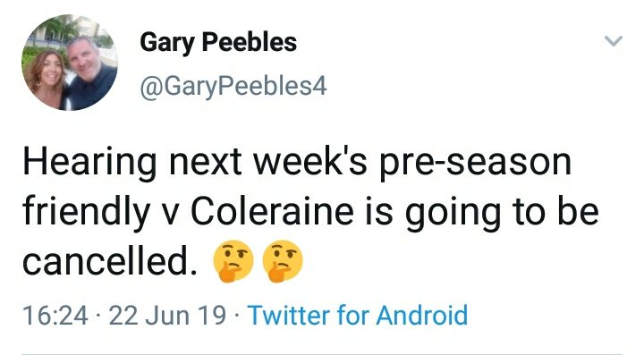The height and width of the screenshot is (355, 644).
Task: Click the word Android in the source
Action: point(422,315)
